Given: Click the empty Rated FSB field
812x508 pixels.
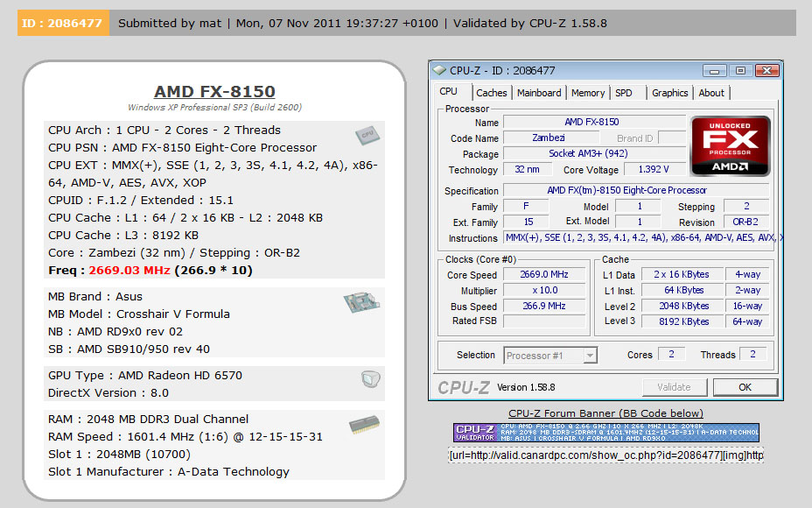Looking at the screenshot, I should click(x=544, y=321).
